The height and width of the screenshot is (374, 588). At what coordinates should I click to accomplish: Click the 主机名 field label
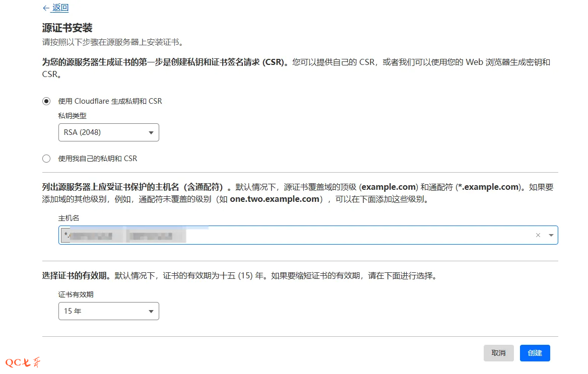pyautogui.click(x=69, y=218)
